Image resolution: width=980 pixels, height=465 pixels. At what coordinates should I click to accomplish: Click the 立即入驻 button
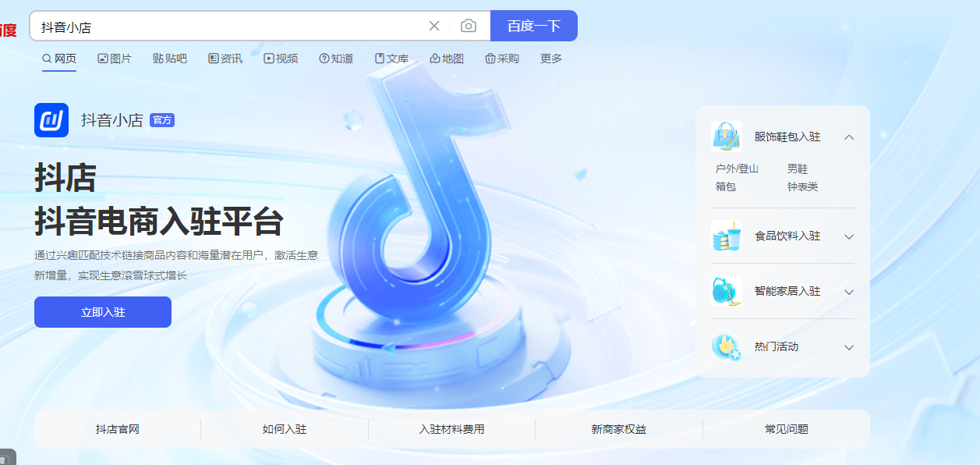(102, 311)
